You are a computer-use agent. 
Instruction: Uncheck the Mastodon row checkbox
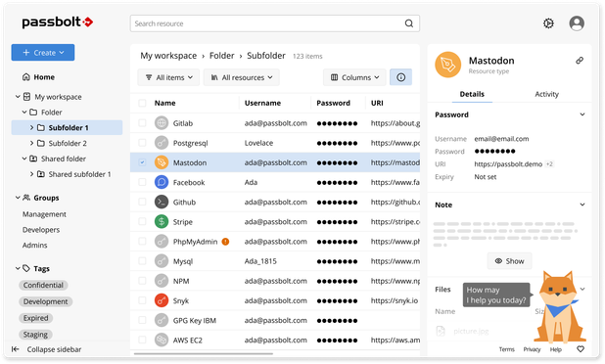[142, 162]
